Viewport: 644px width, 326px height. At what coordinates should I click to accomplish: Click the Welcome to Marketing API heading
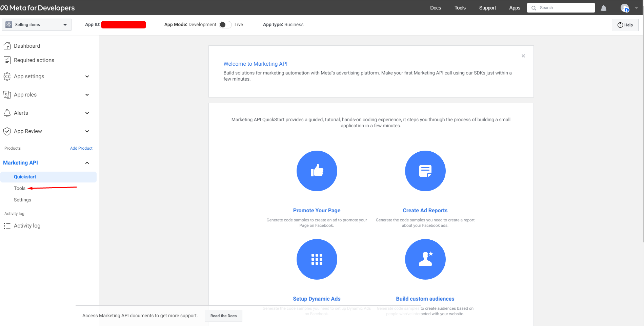pyautogui.click(x=255, y=64)
